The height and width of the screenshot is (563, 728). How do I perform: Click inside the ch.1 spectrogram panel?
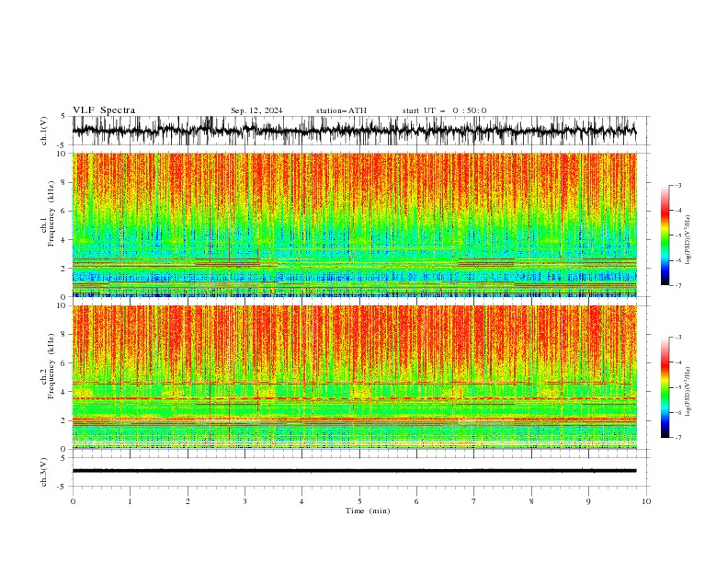tap(354, 224)
